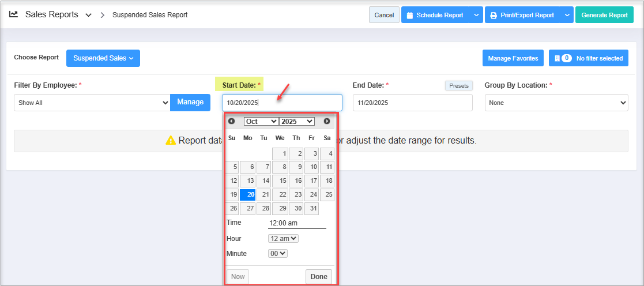Click the Suspended Sales Report breadcrumb text
The image size is (644, 286).
pos(150,15)
